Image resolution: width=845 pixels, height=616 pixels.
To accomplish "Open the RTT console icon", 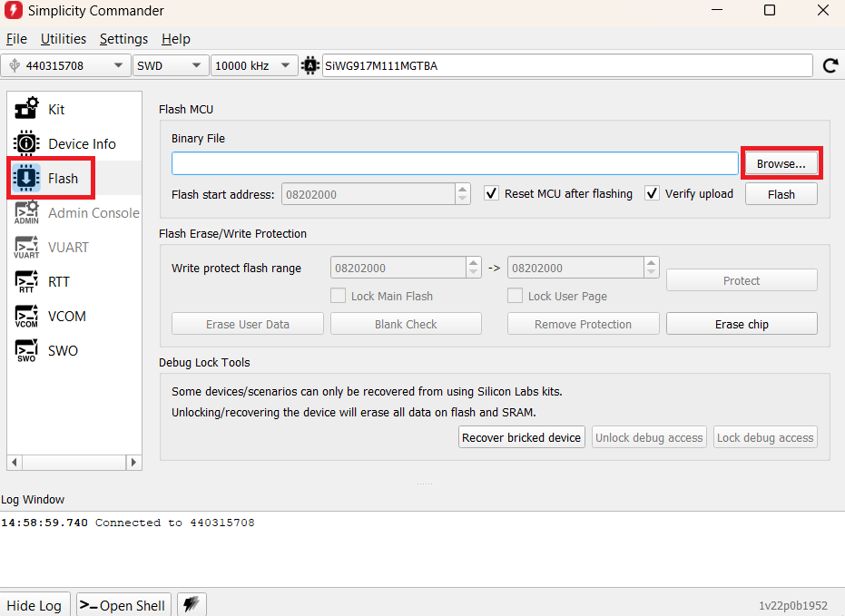I will tap(26, 281).
